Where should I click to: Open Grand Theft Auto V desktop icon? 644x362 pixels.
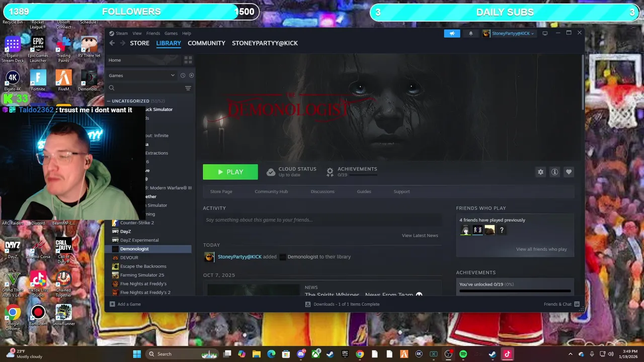(13, 284)
